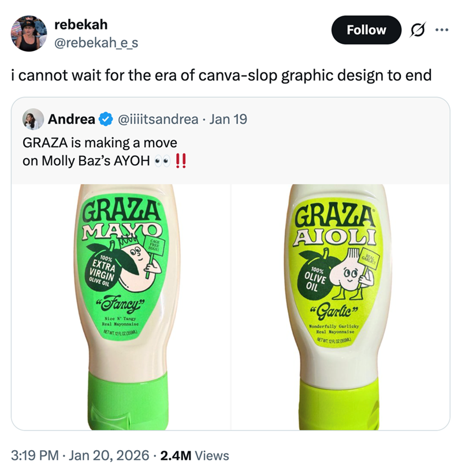This screenshot has width=462, height=476.
Task: Click the quoted text "GRAZA is making a move"
Action: click(99, 142)
